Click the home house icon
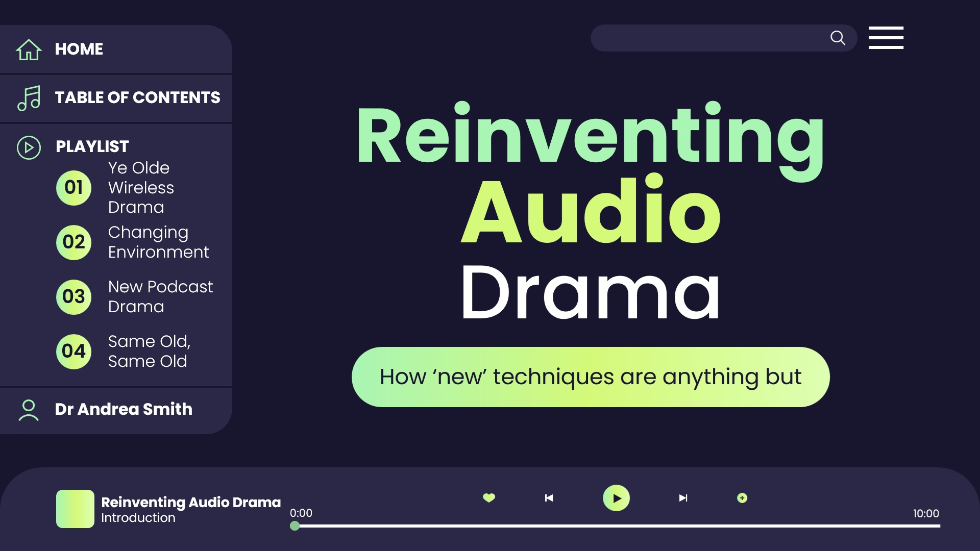Viewport: 980px width, 551px height. pos(29,49)
